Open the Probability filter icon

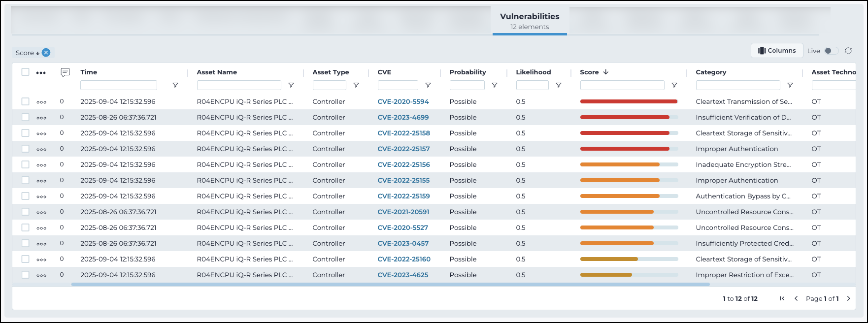pos(495,85)
